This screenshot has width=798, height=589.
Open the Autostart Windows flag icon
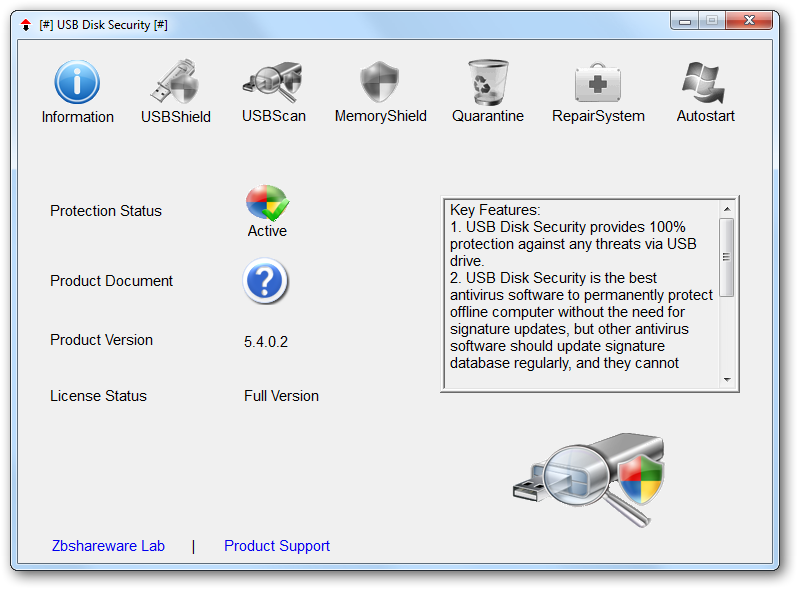click(x=704, y=82)
